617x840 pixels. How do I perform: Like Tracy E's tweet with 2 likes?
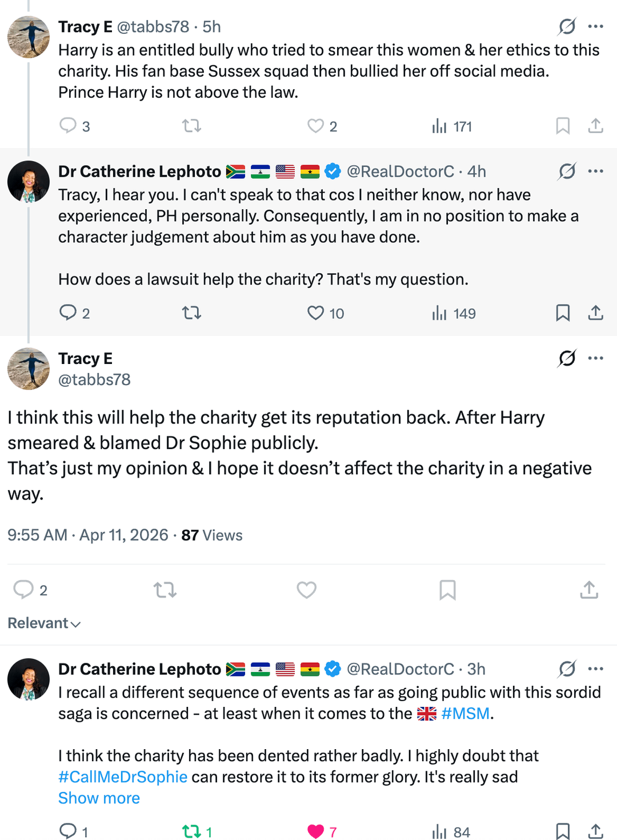(x=315, y=126)
